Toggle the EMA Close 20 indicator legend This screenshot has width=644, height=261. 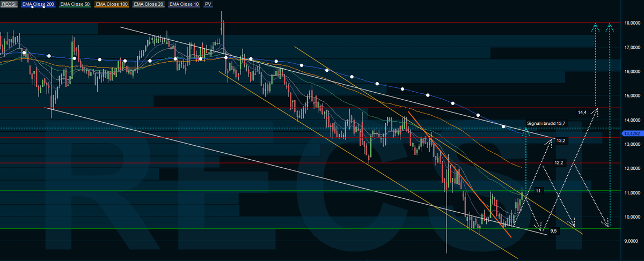point(148,4)
